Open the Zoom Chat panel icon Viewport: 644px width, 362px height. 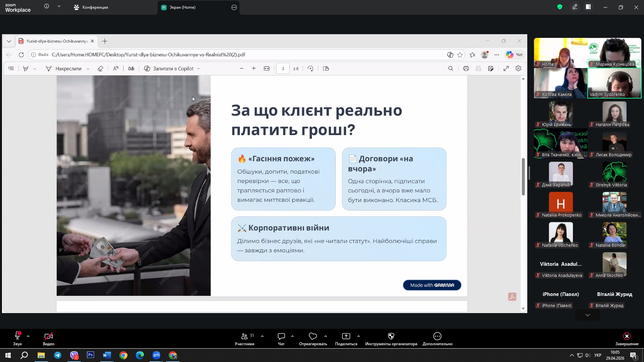pos(281,336)
